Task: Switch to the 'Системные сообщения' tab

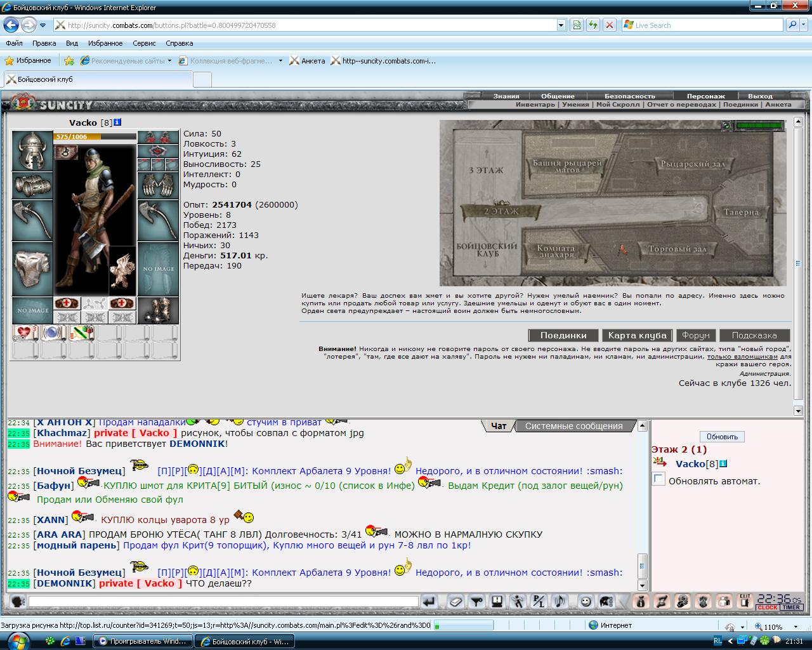Action: click(574, 426)
